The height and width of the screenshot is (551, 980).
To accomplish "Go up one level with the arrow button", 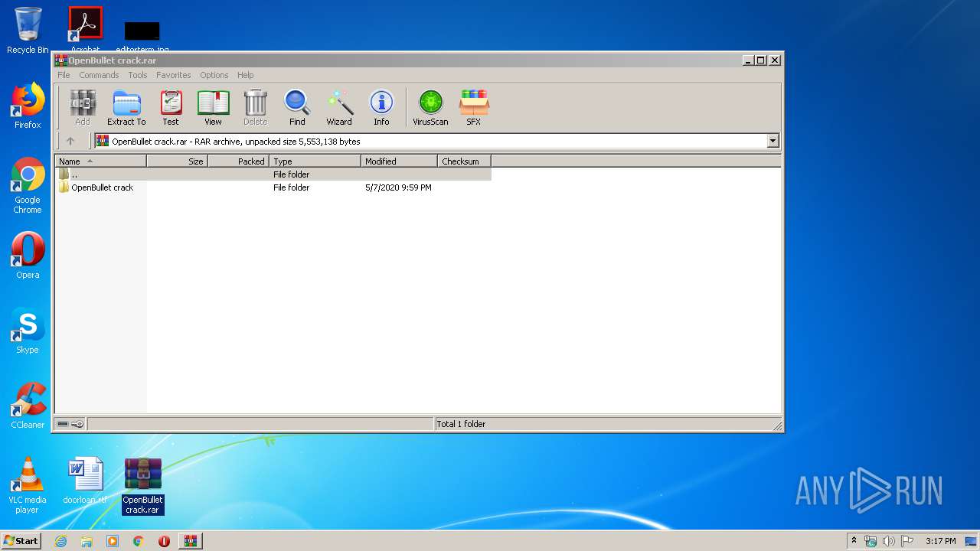I will 70,141.
